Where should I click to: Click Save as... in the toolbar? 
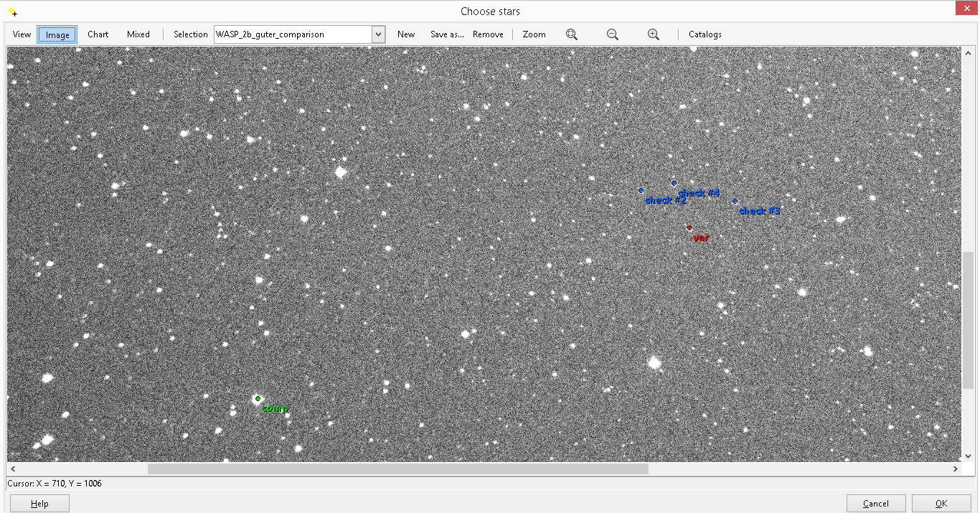(447, 34)
